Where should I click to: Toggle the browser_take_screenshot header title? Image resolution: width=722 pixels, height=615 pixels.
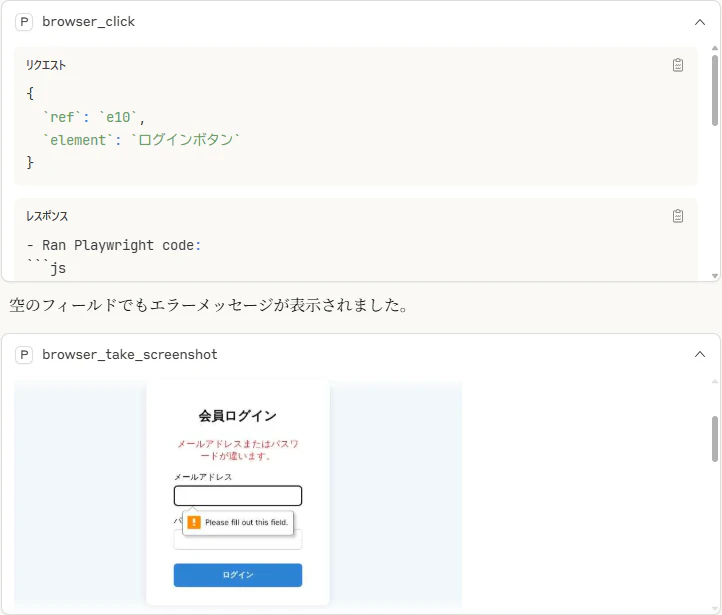pyautogui.click(x=129, y=354)
